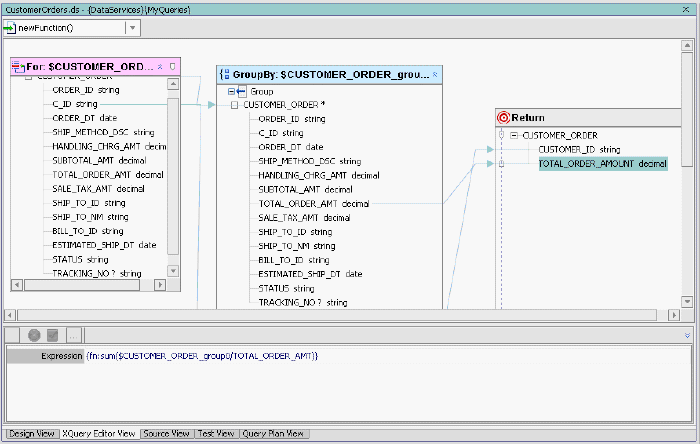Select STATUS string in For block

[x=80, y=260]
